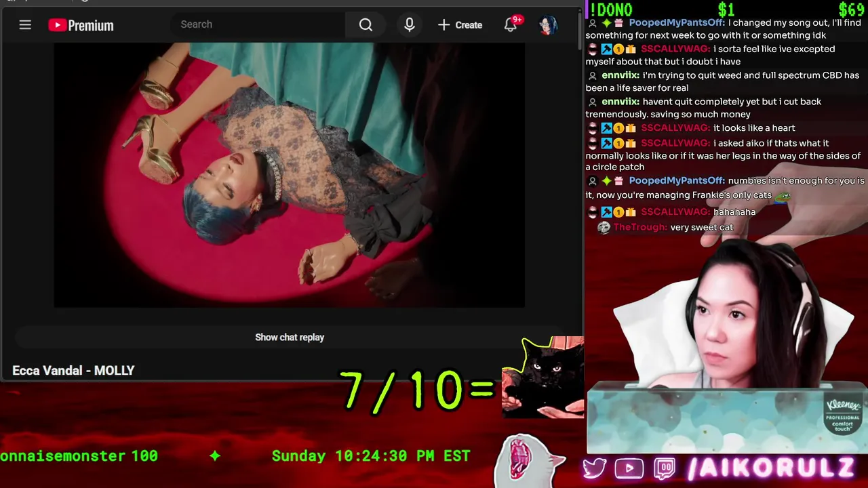The height and width of the screenshot is (488, 868).
Task: Start voice search with microphone icon
Action: point(410,25)
